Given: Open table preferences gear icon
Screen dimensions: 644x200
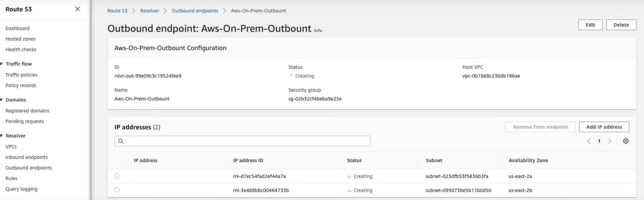Looking at the screenshot, I should tap(626, 141).
